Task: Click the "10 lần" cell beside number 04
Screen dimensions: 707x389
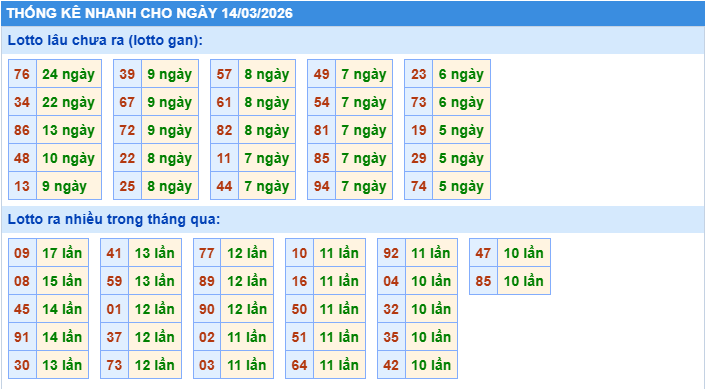Action: (x=432, y=281)
